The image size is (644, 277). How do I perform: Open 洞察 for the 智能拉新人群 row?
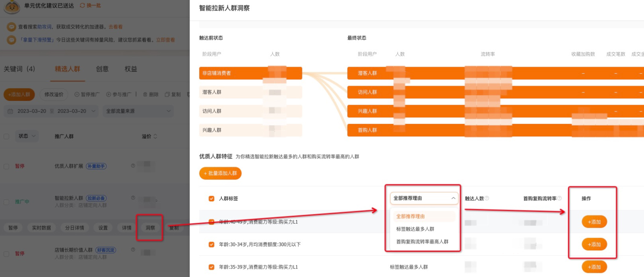150,228
